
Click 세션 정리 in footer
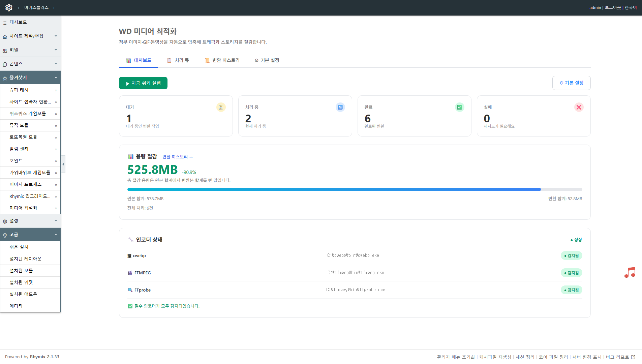[x=525, y=357]
